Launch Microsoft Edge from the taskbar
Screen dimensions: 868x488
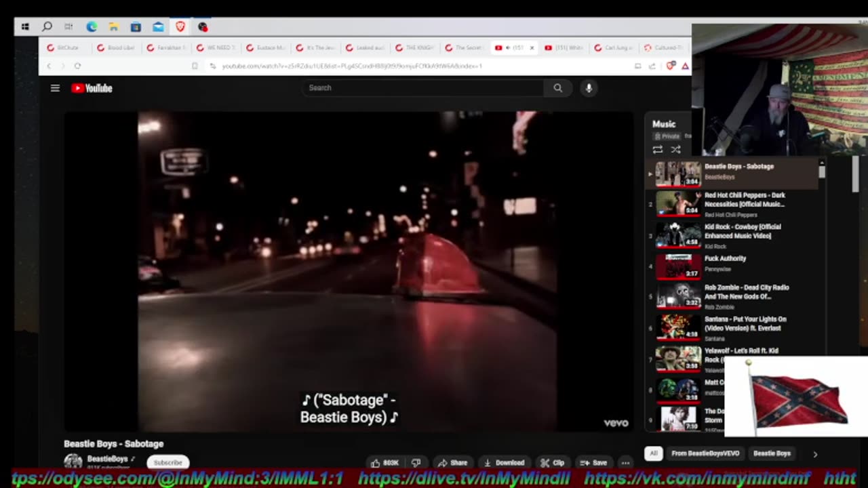tap(92, 27)
